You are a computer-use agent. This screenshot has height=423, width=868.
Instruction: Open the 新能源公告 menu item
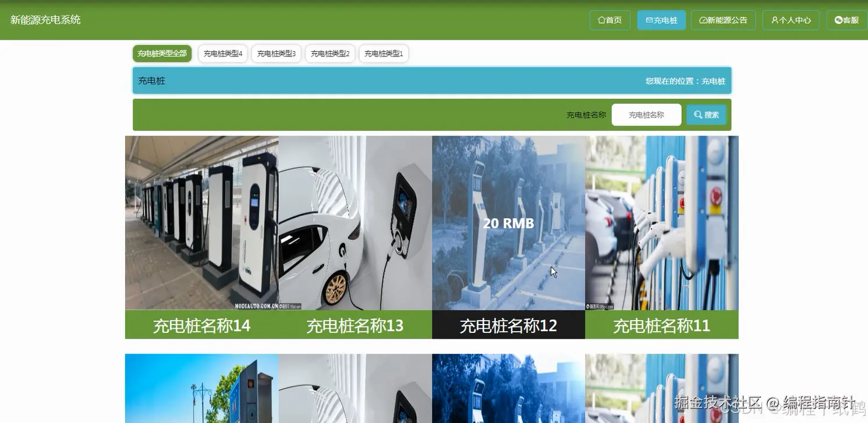point(723,20)
